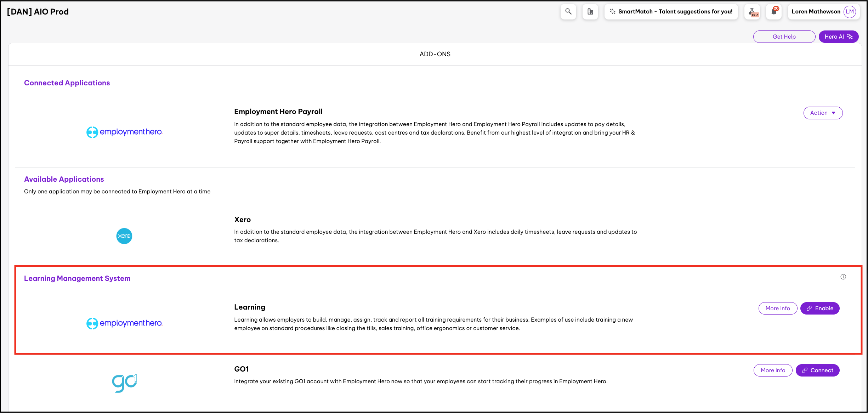Image resolution: width=868 pixels, height=413 pixels.
Task: Open the Loren Mathewson account menu
Action: coord(816,11)
